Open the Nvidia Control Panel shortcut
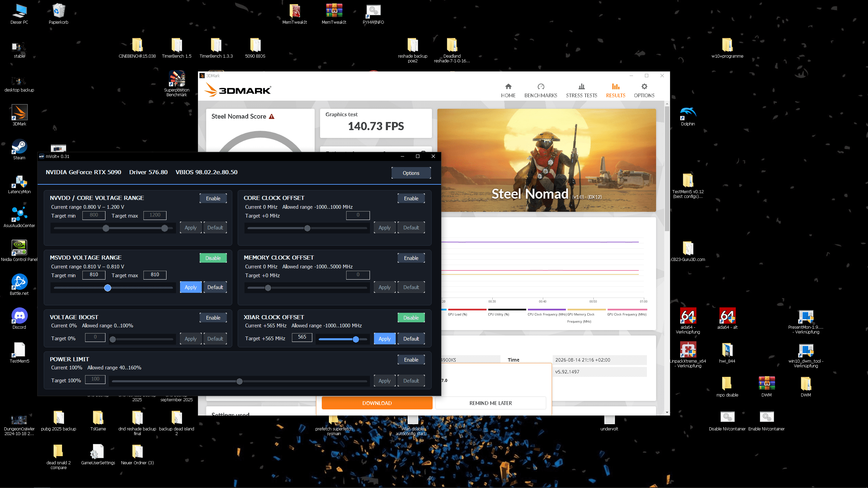This screenshot has width=868, height=488. 19,251
